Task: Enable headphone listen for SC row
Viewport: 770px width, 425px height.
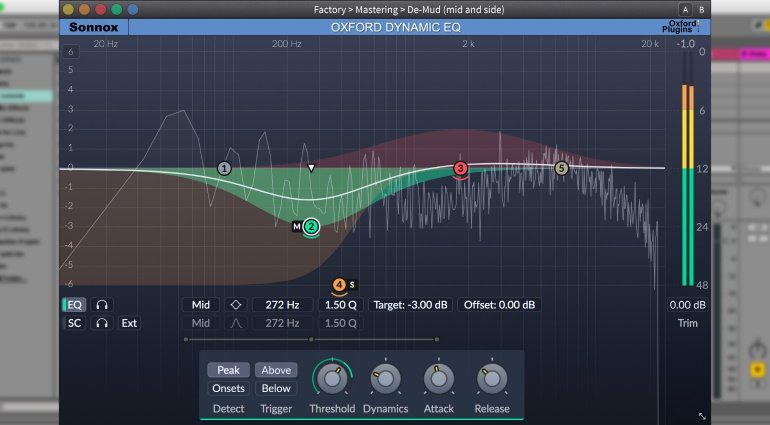Action: [101, 323]
